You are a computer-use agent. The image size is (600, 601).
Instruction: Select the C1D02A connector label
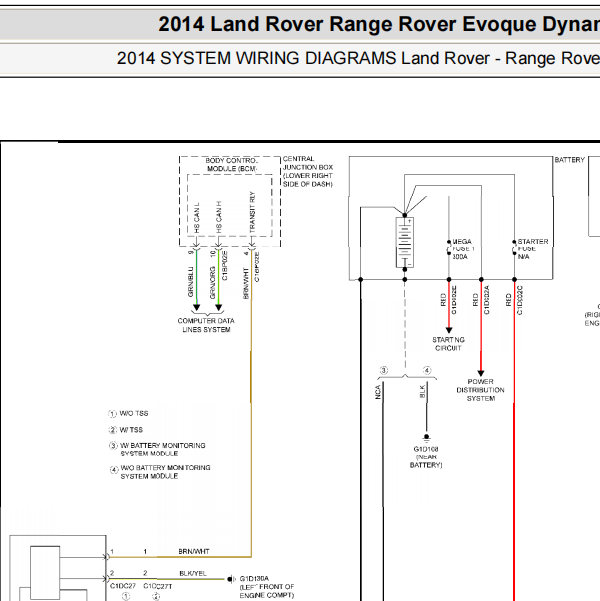point(487,300)
